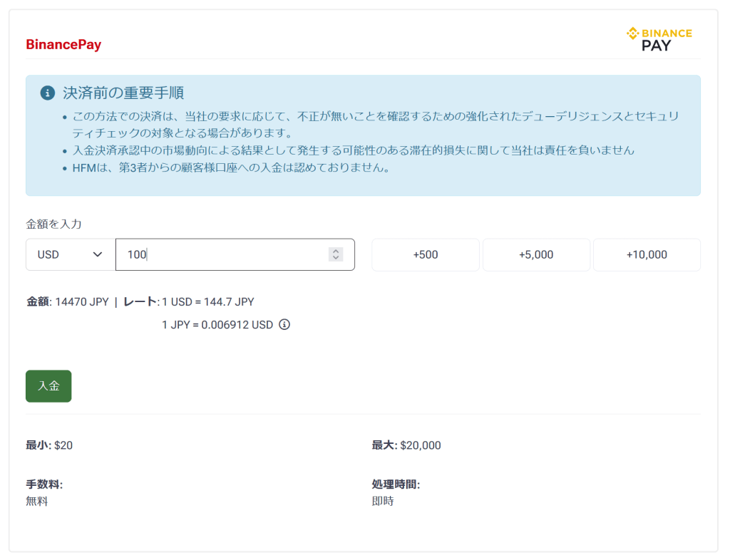
Task: Click the BinancePay red heading
Action: tap(63, 45)
